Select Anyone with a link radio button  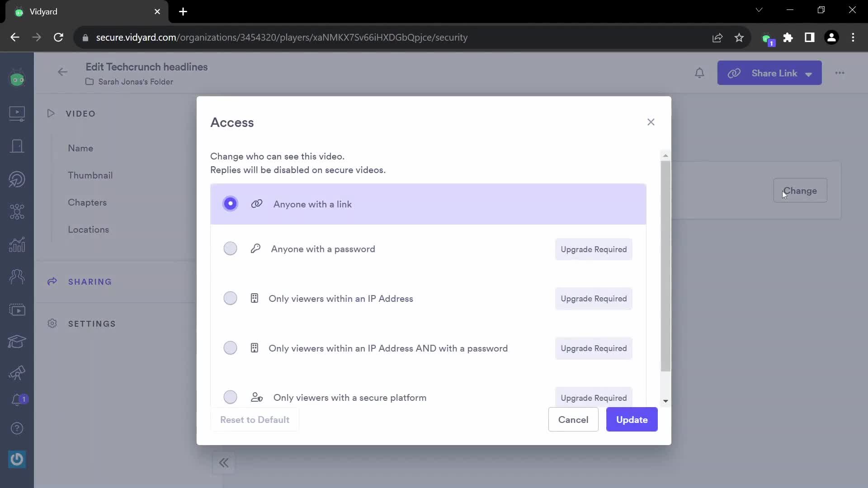231,204
